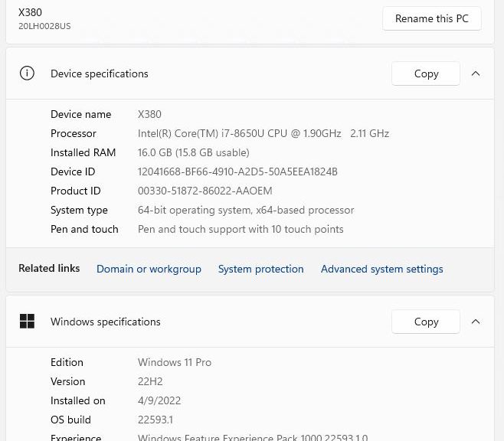Click the Installed RAM label
Image resolution: width=504 pixels, height=441 pixels.
(83, 152)
